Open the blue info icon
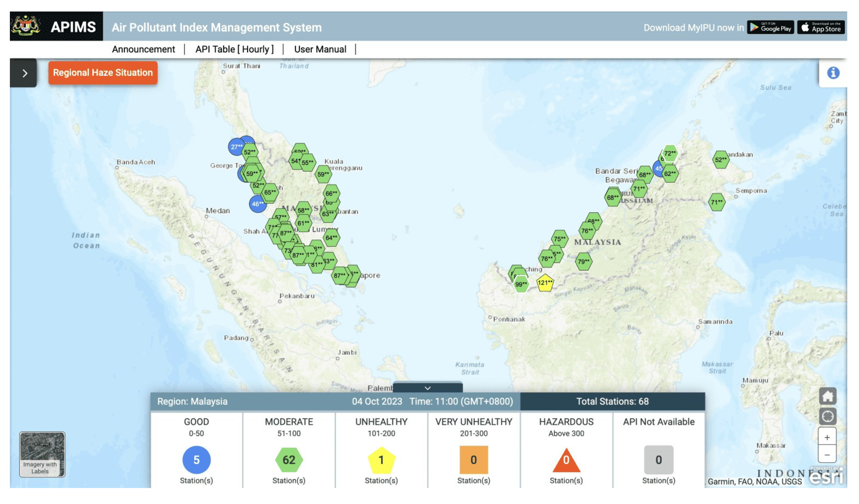The height and width of the screenshot is (504, 859). click(x=833, y=73)
